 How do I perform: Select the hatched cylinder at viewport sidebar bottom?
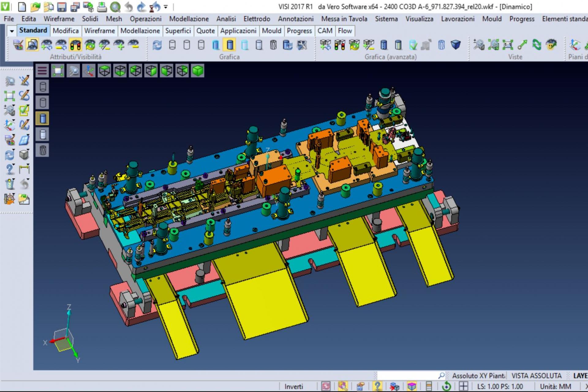point(43,150)
